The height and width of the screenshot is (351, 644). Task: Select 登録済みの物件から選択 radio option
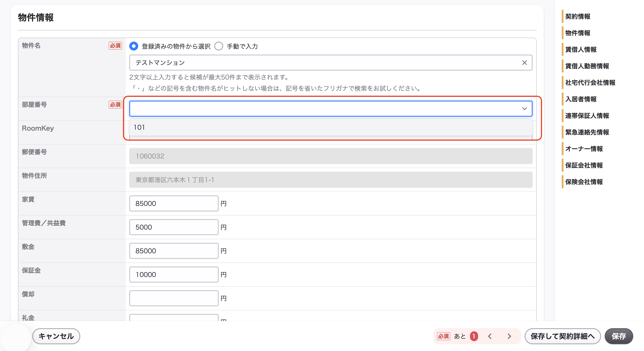(x=134, y=46)
